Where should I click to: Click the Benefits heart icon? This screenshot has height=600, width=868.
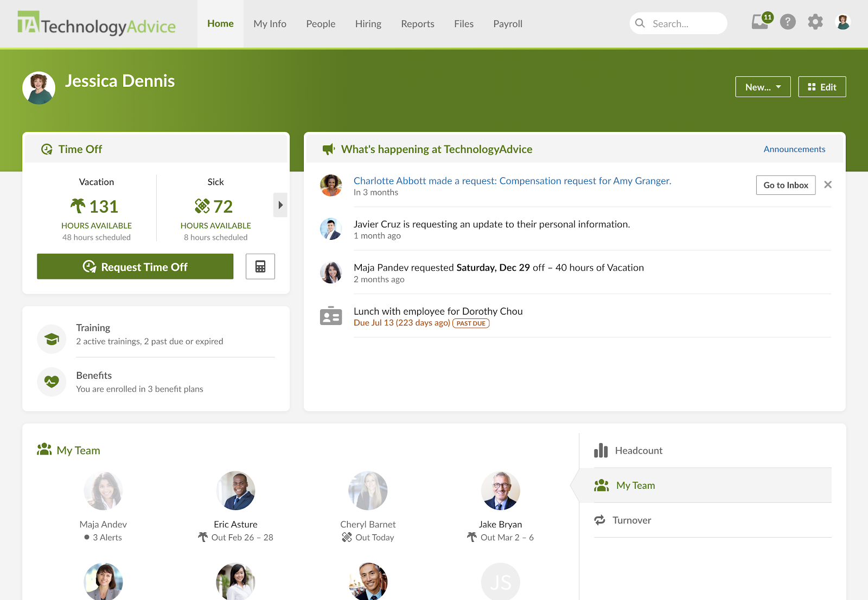52,382
